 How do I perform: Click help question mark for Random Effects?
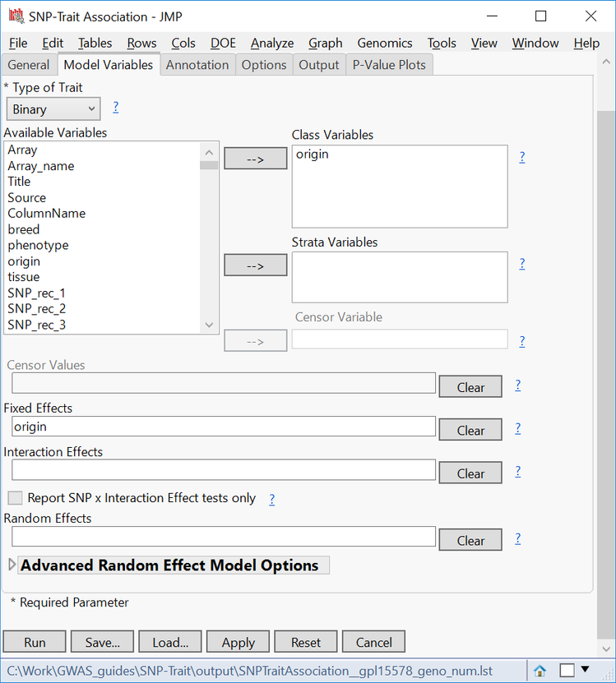pos(517,539)
